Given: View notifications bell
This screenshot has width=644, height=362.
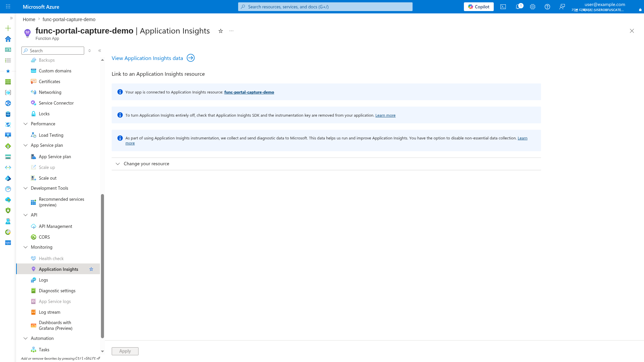Looking at the screenshot, I should pyautogui.click(x=518, y=7).
